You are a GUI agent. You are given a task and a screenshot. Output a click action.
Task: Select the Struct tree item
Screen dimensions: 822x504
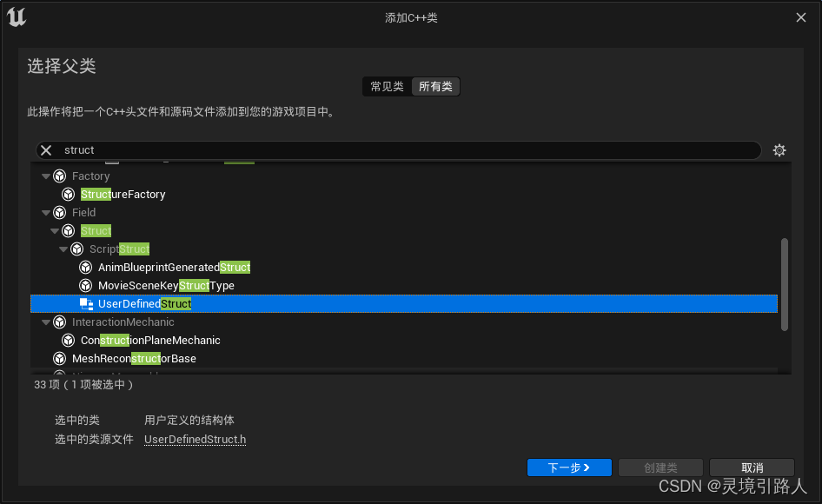click(96, 230)
